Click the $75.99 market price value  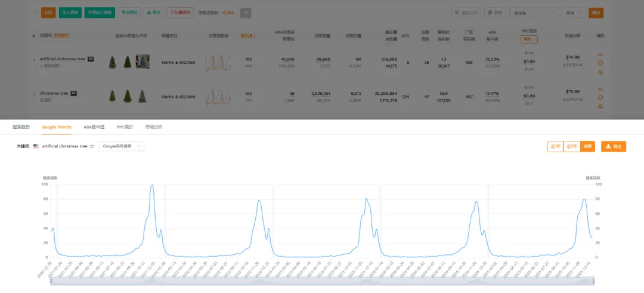[x=572, y=91]
